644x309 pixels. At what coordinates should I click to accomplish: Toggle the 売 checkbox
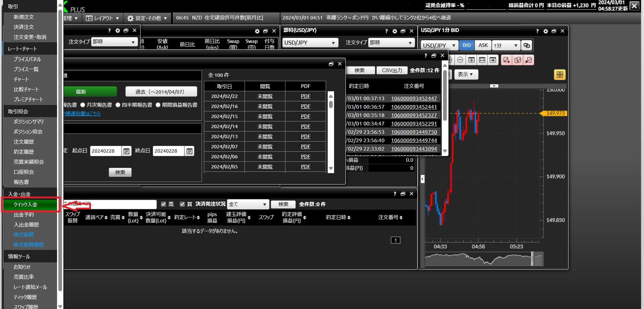(164, 204)
